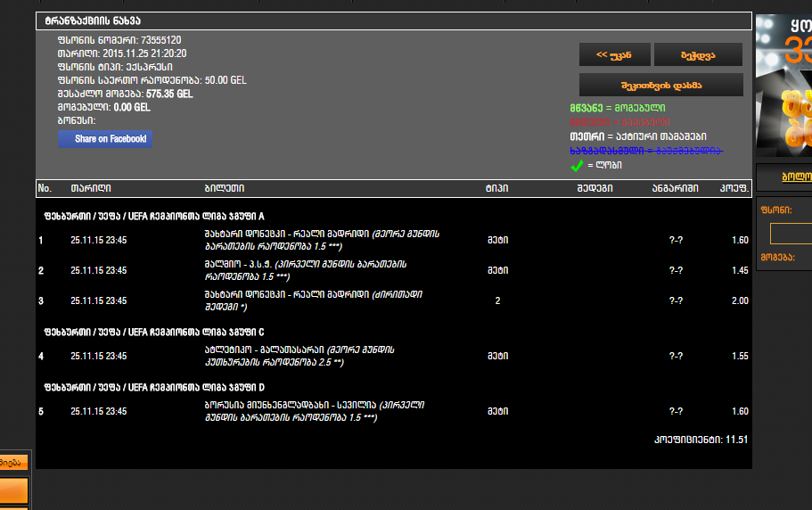The height and width of the screenshot is (510, 812).
Task: Click the UEFA Group A heading
Action: click(x=154, y=217)
